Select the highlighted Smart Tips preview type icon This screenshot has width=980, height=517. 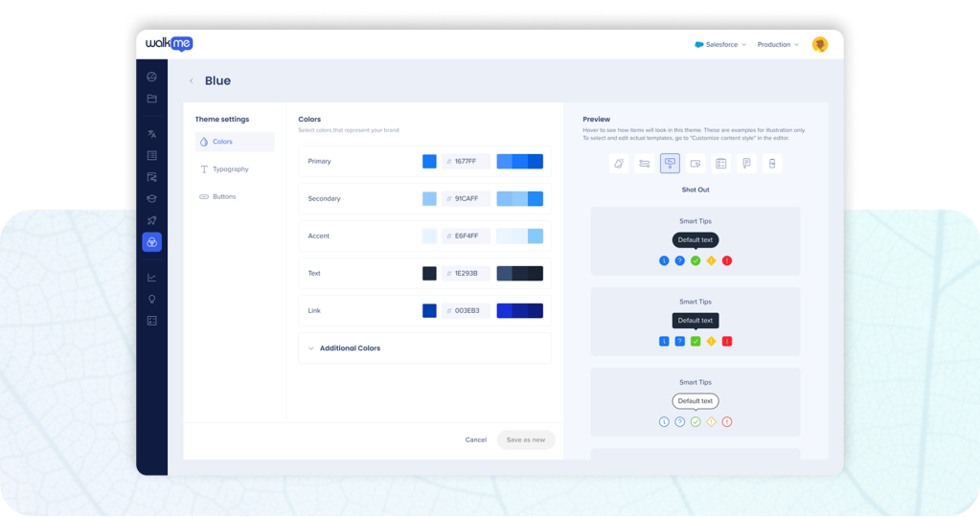[x=670, y=164]
